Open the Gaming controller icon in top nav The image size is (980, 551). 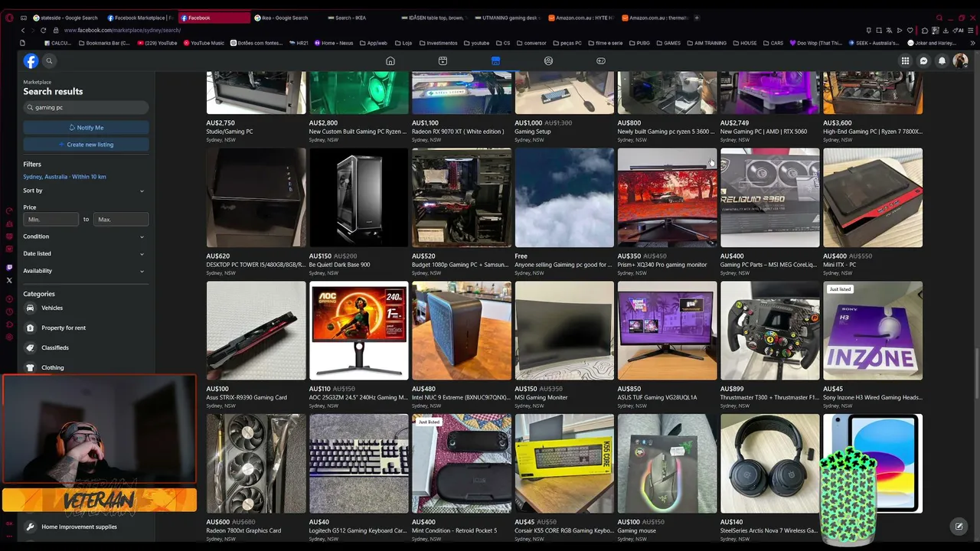pyautogui.click(x=601, y=61)
